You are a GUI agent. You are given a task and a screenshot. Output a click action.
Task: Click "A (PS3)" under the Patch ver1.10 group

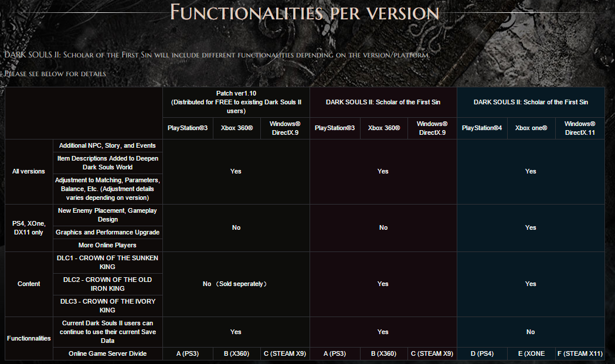click(188, 354)
